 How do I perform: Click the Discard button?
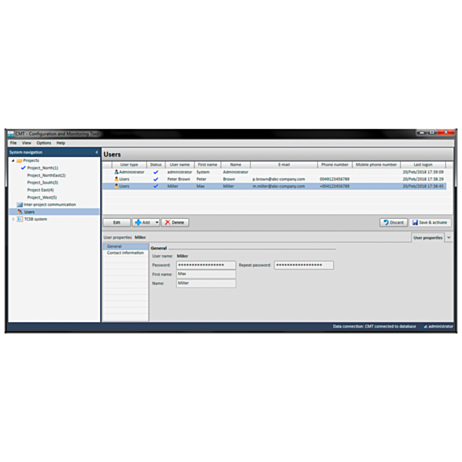393,222
